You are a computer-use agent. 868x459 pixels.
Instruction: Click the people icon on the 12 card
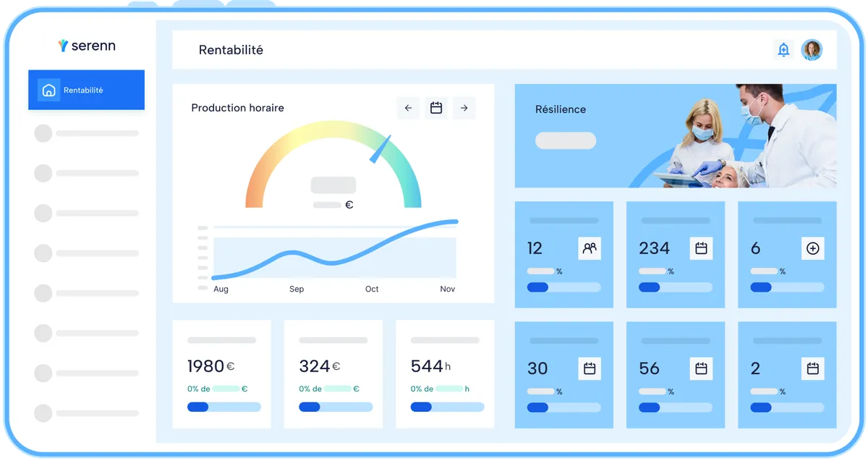pyautogui.click(x=590, y=248)
